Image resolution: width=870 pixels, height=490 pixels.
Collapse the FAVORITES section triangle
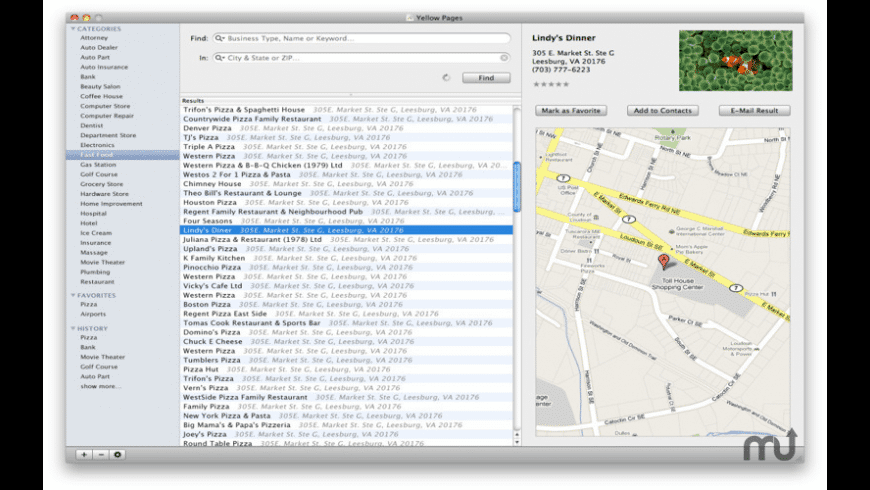(73, 295)
